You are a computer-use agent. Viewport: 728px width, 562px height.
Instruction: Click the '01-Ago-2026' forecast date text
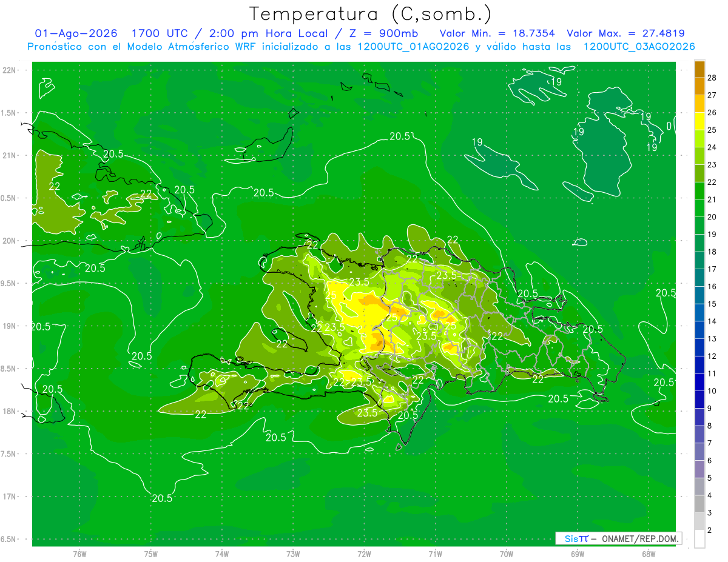pos(76,33)
